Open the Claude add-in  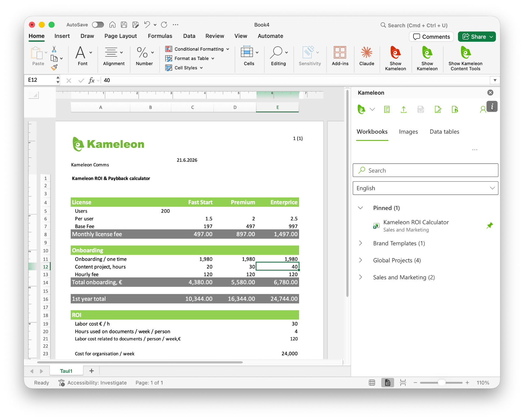[367, 56]
